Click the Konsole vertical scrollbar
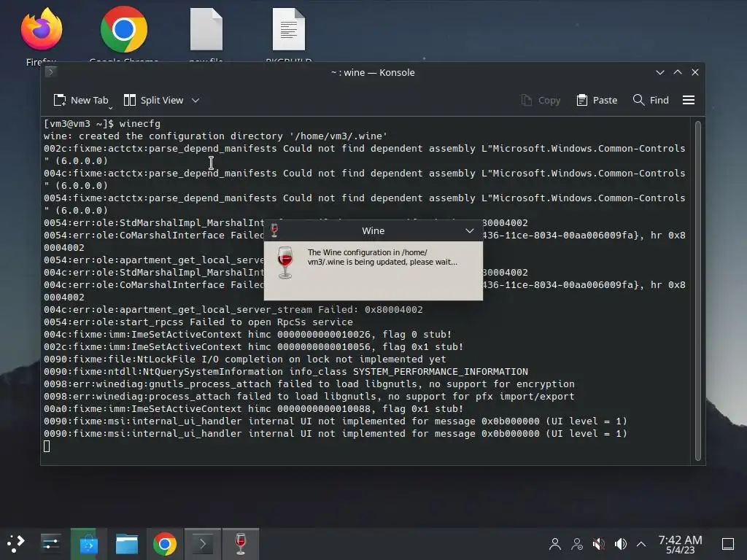 pos(698,291)
